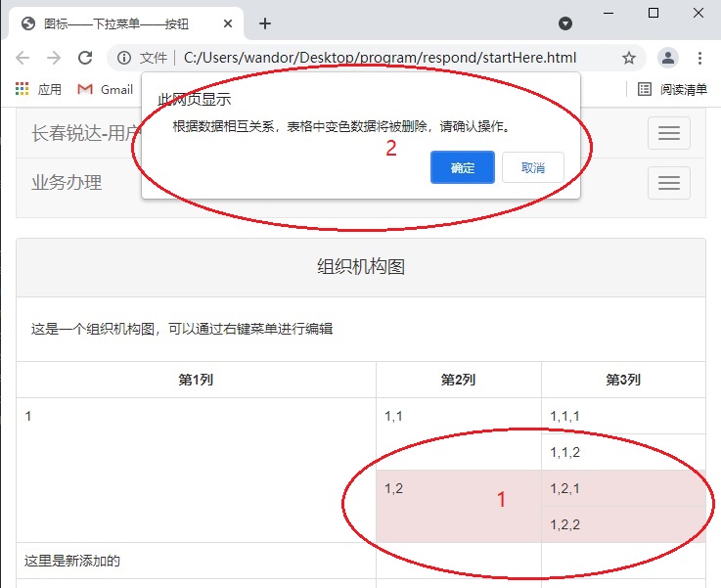The width and height of the screenshot is (721, 588).
Task: Confirm deletion with the 确定 button
Action: click(x=463, y=167)
